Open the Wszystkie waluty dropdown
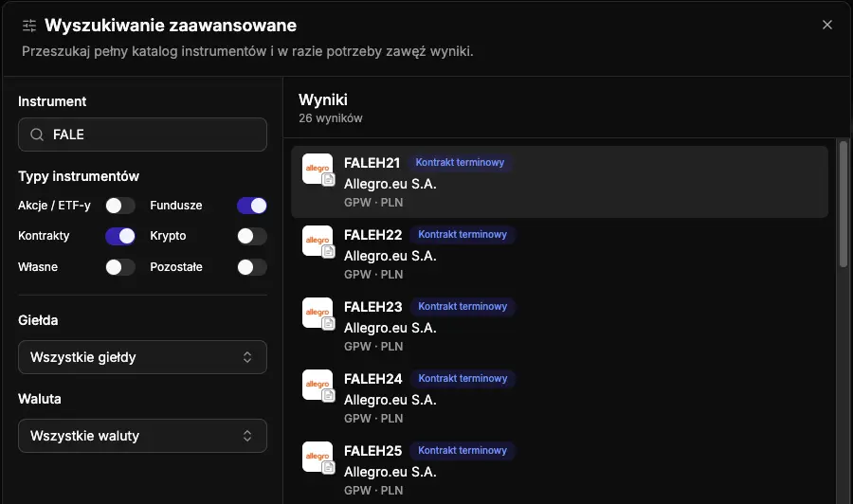Image resolution: width=853 pixels, height=504 pixels. [x=142, y=436]
